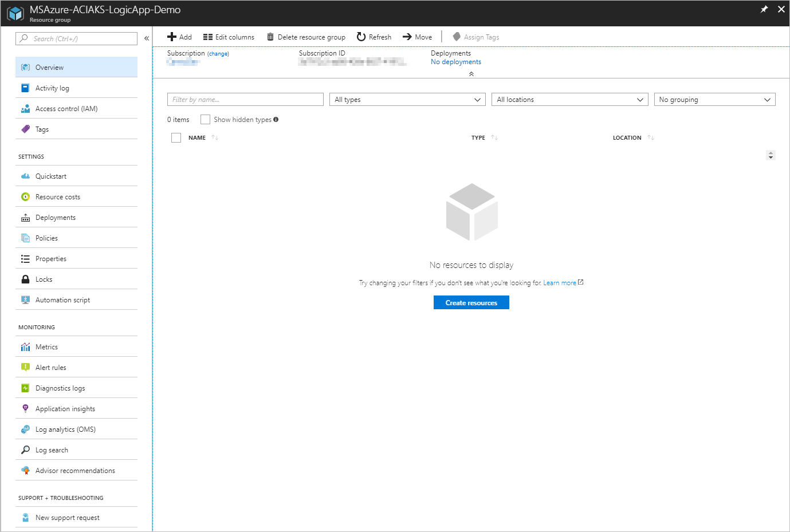This screenshot has width=790, height=532.
Task: Open the No grouping dropdown
Action: coord(715,100)
